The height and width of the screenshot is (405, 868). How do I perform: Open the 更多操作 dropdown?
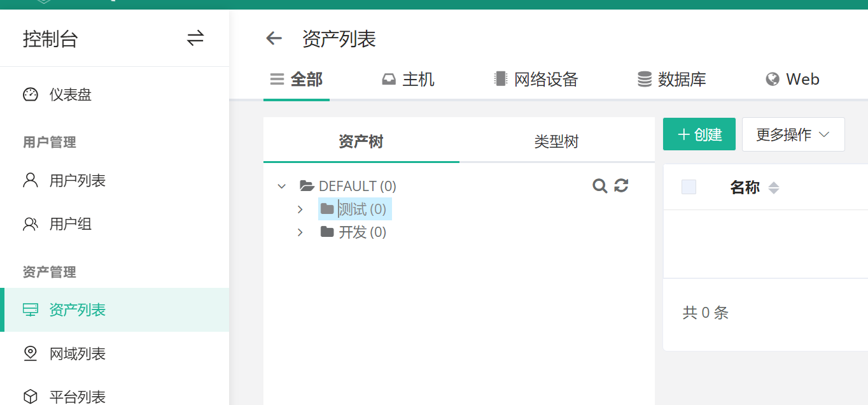click(793, 134)
